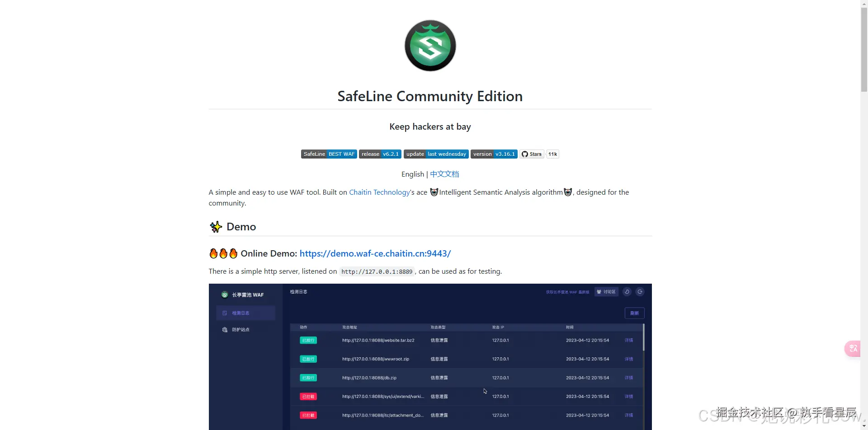Click the 防护站点 sidebar site icon
The width and height of the screenshot is (868, 430).
tap(225, 330)
